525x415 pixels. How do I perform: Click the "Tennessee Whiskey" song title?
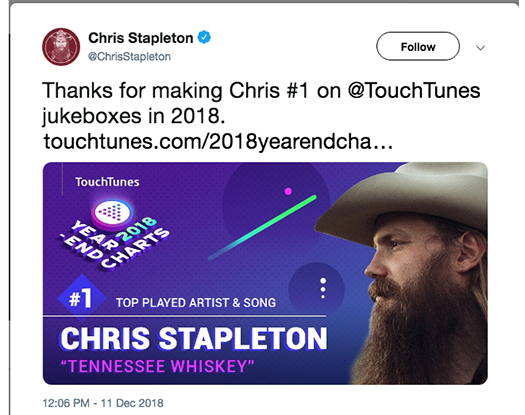(x=157, y=366)
